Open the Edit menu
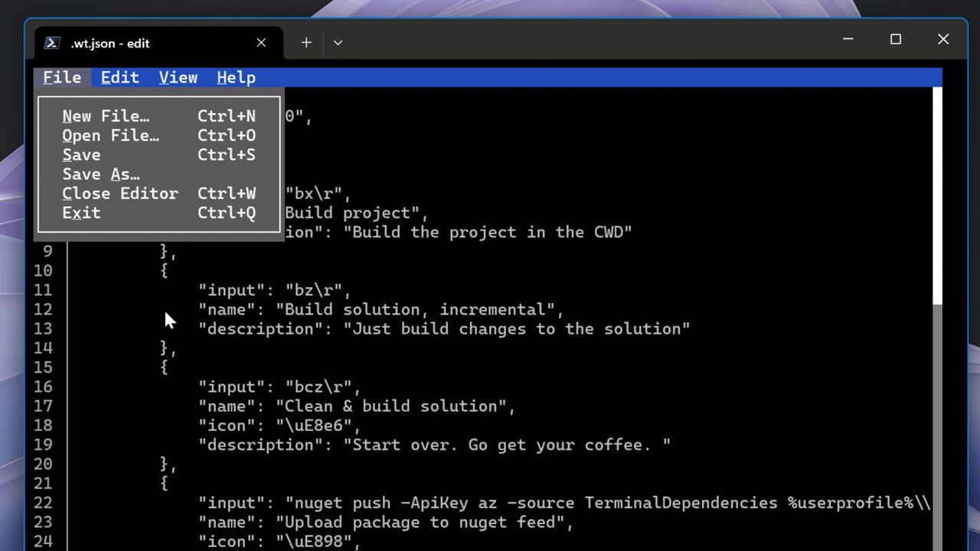This screenshot has height=551, width=980. tap(120, 77)
